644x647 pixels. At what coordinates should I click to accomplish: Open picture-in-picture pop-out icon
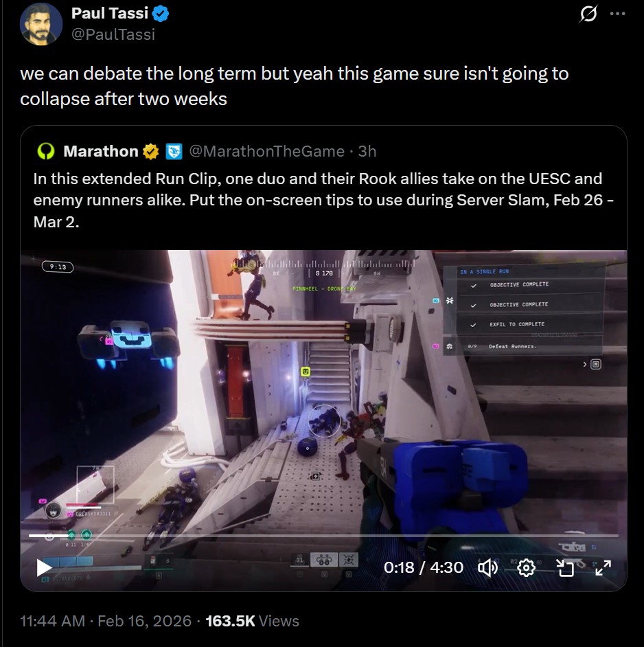tap(565, 568)
